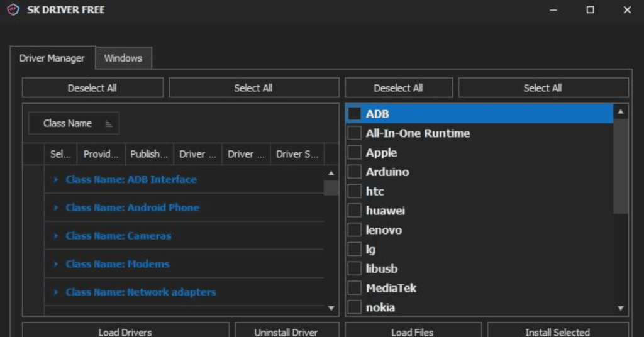
Task: Check the nokia checkbox
Action: [355, 307]
